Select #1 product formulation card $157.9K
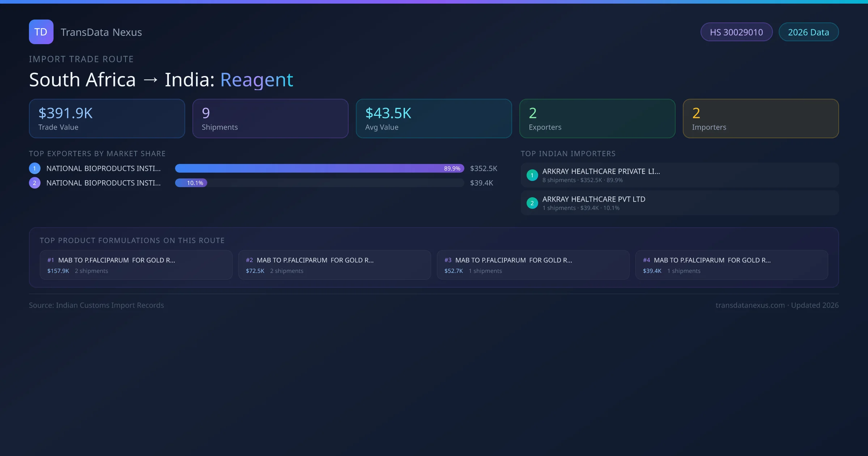This screenshot has height=456, width=868. point(136,265)
